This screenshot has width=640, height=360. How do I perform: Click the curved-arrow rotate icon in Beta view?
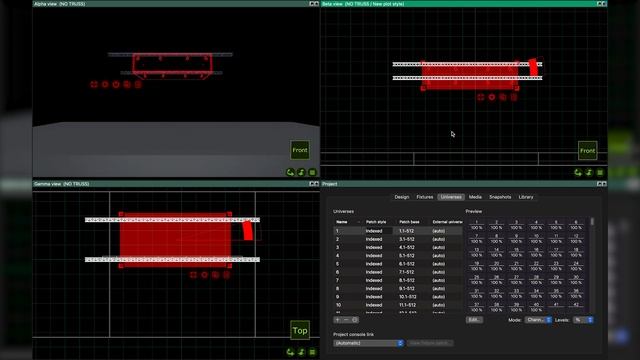click(x=578, y=173)
